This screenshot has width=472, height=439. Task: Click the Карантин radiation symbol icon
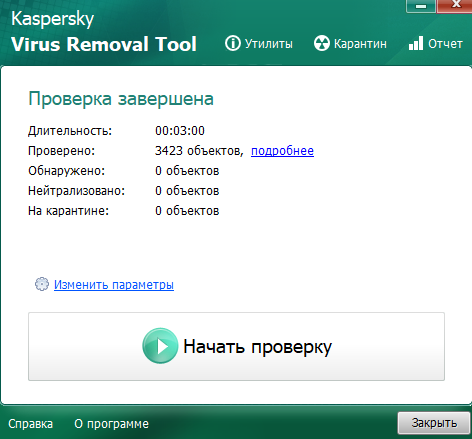tap(322, 43)
